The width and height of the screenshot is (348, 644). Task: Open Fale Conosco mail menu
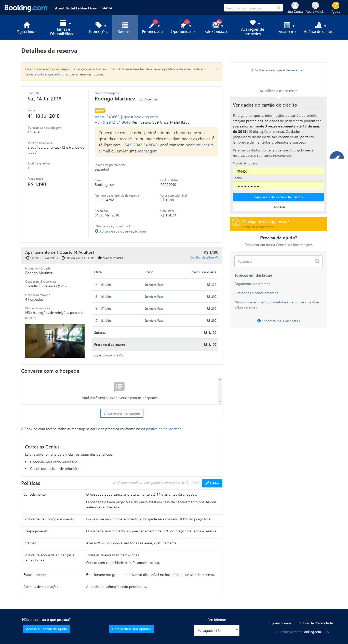(216, 28)
